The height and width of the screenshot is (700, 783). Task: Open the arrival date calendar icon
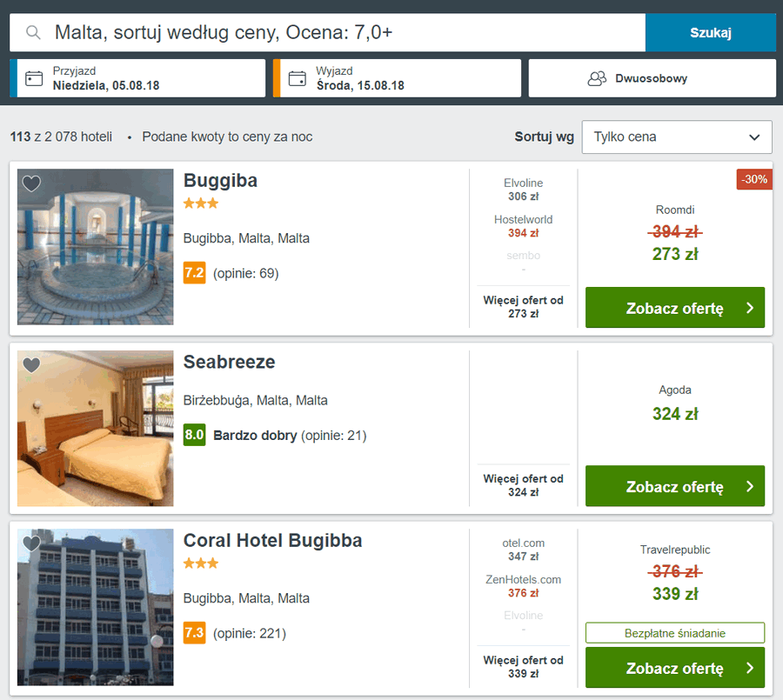pos(34,78)
